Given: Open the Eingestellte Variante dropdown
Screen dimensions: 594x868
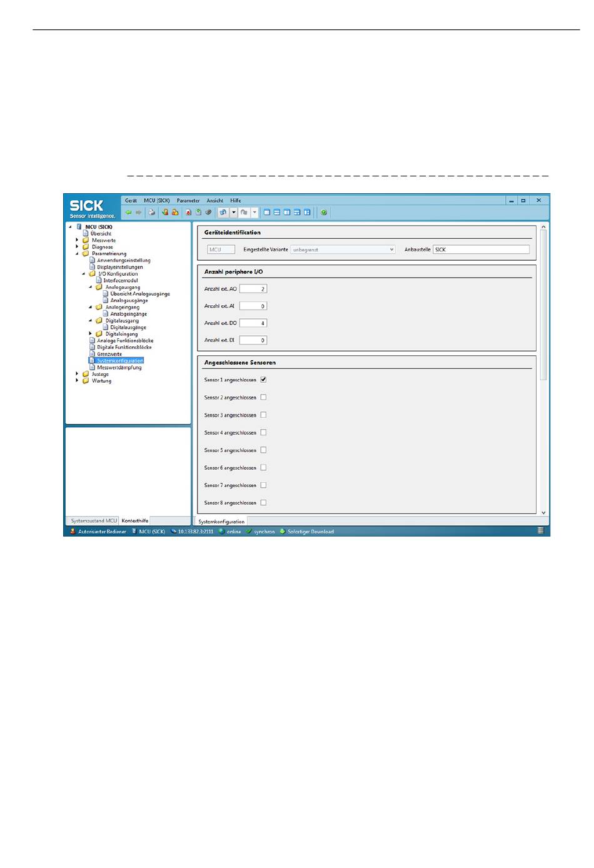Looking at the screenshot, I should point(343,250).
